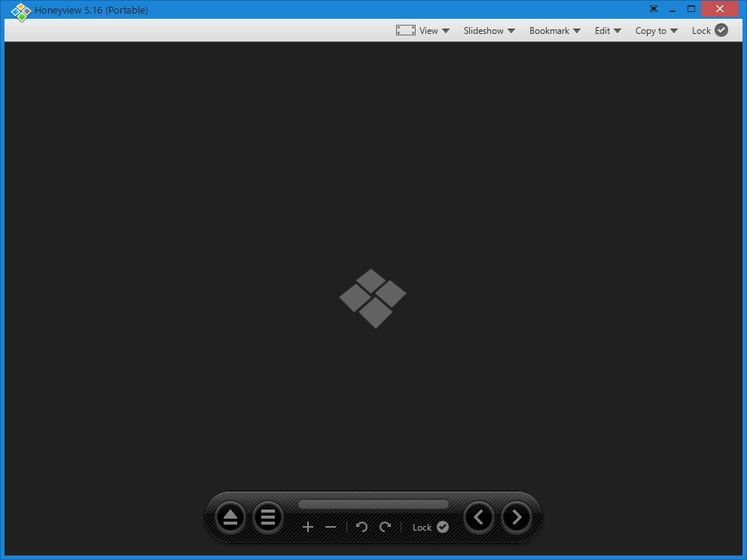Zoom out with the minus icon
This screenshot has height=560, width=747.
tap(331, 527)
